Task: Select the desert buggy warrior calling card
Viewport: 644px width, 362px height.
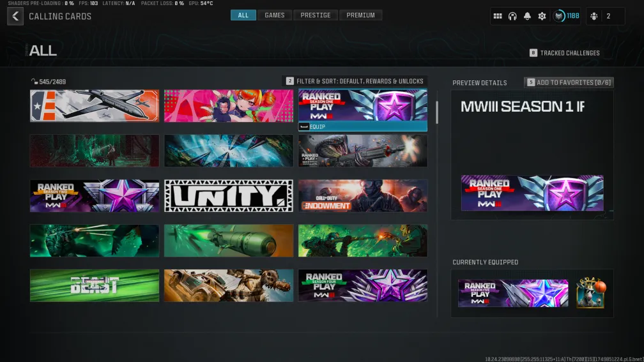Action: tap(229, 285)
